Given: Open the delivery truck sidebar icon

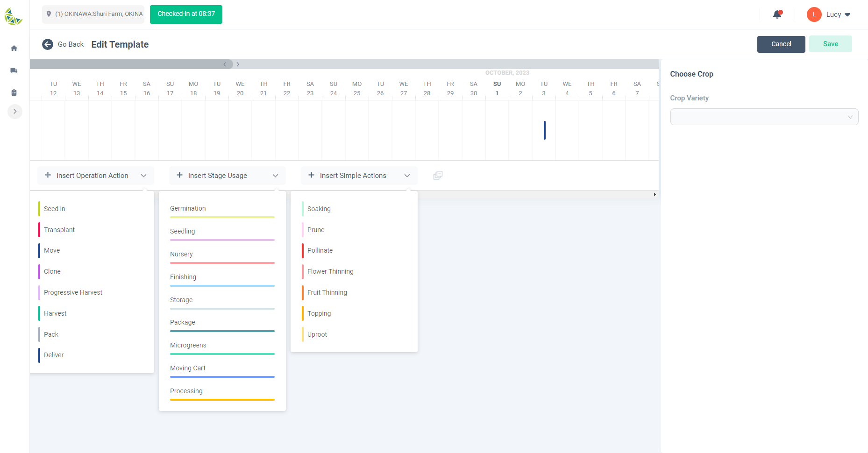Looking at the screenshot, I should click(14, 71).
